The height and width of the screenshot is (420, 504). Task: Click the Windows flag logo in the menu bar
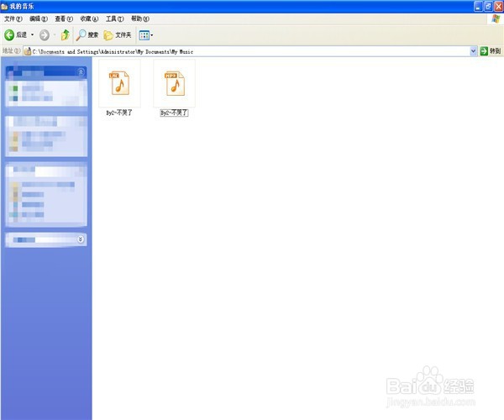[496, 18]
